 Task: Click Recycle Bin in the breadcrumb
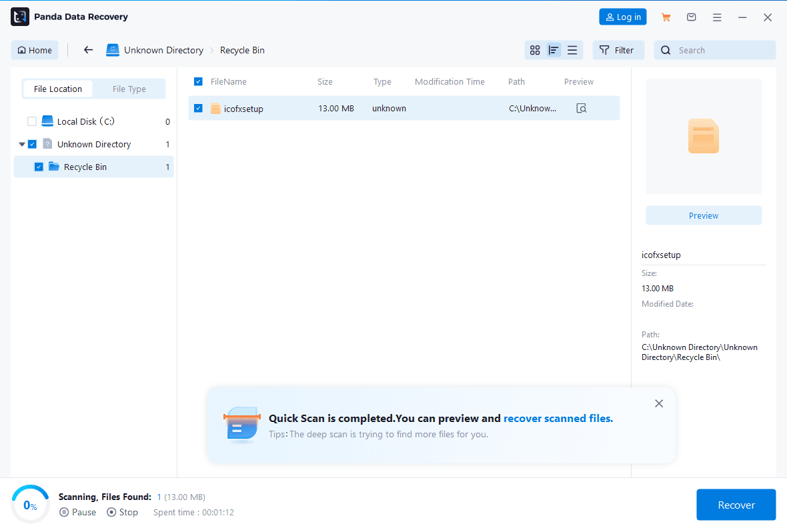pyautogui.click(x=242, y=50)
